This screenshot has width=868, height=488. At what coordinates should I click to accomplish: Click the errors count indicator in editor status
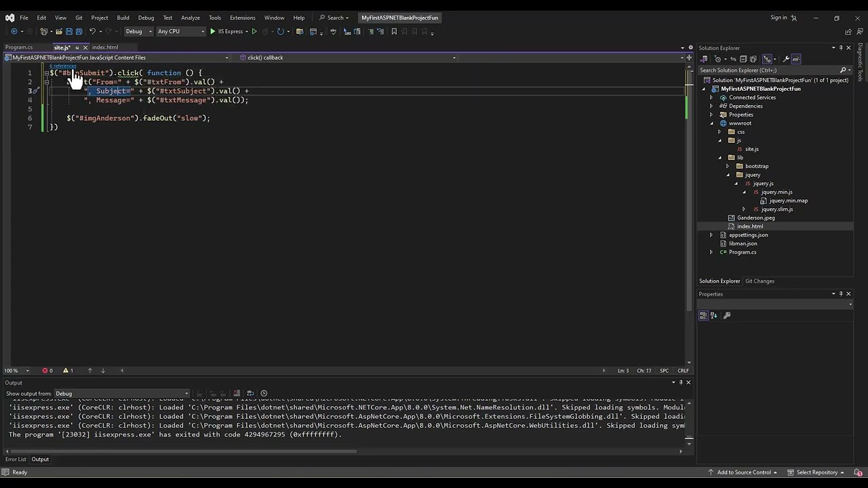(47, 371)
